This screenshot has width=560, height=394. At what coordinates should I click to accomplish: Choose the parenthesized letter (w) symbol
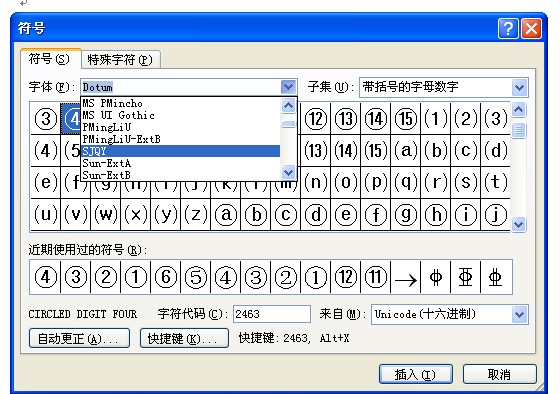[x=106, y=214]
